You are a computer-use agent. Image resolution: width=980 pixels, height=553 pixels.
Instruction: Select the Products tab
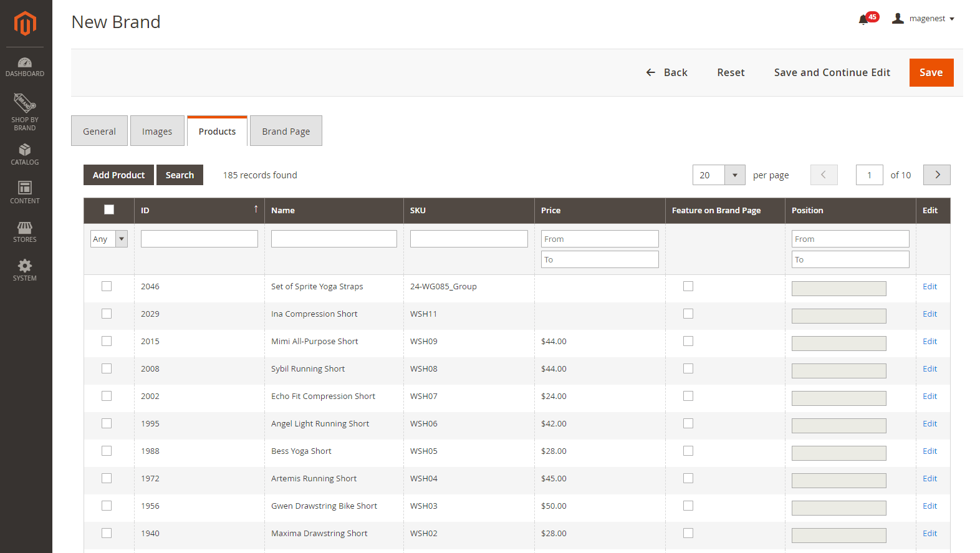pos(217,131)
